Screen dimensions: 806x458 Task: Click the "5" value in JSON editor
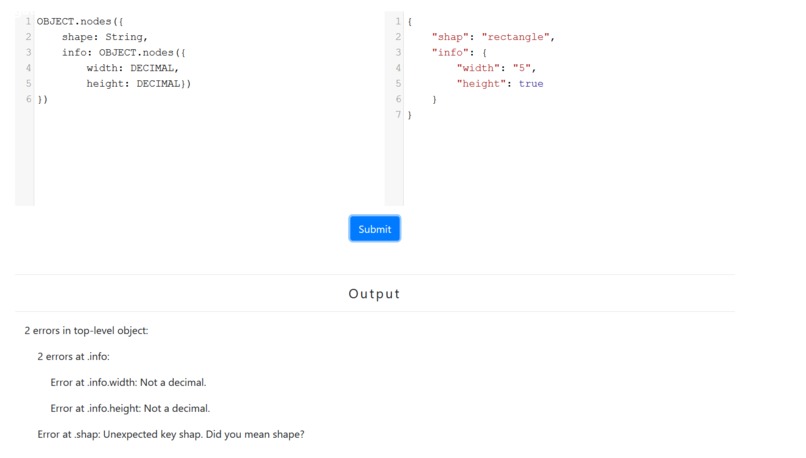[521, 68]
